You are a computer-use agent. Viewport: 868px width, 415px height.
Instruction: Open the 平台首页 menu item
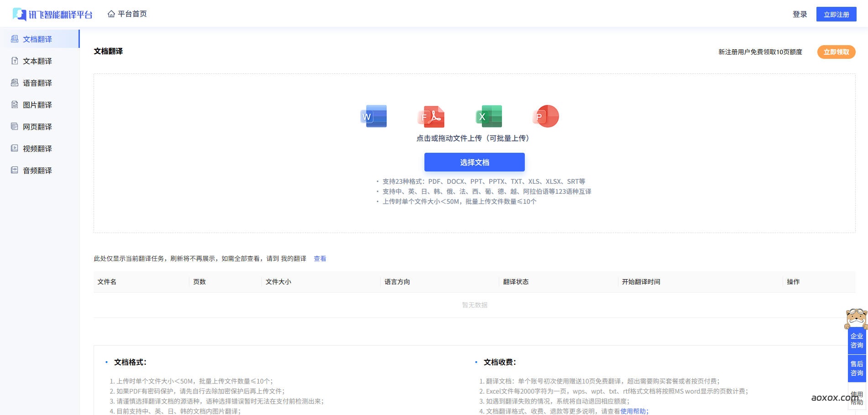pos(131,14)
